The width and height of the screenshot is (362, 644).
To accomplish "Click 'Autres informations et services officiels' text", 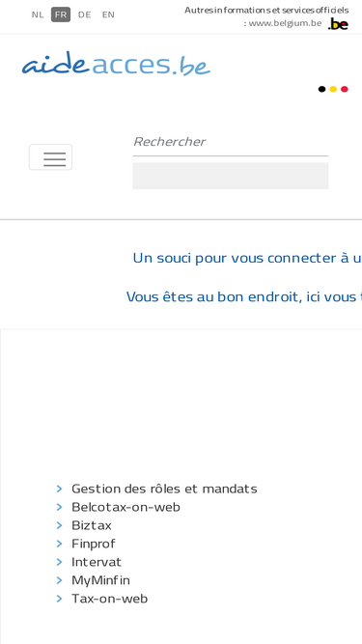I will (266, 10).
